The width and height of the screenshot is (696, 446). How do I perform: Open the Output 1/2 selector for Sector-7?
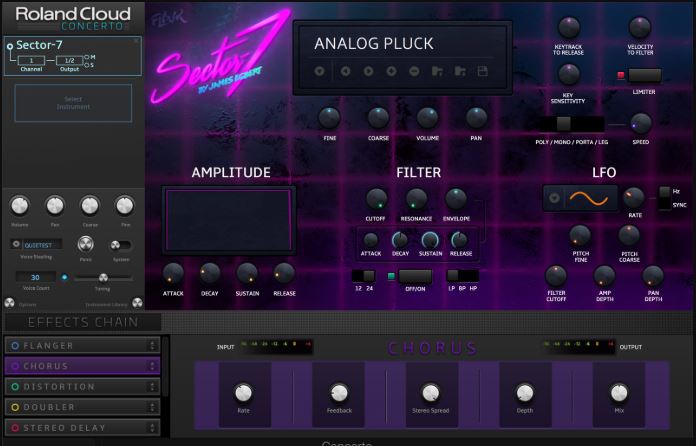[x=69, y=60]
